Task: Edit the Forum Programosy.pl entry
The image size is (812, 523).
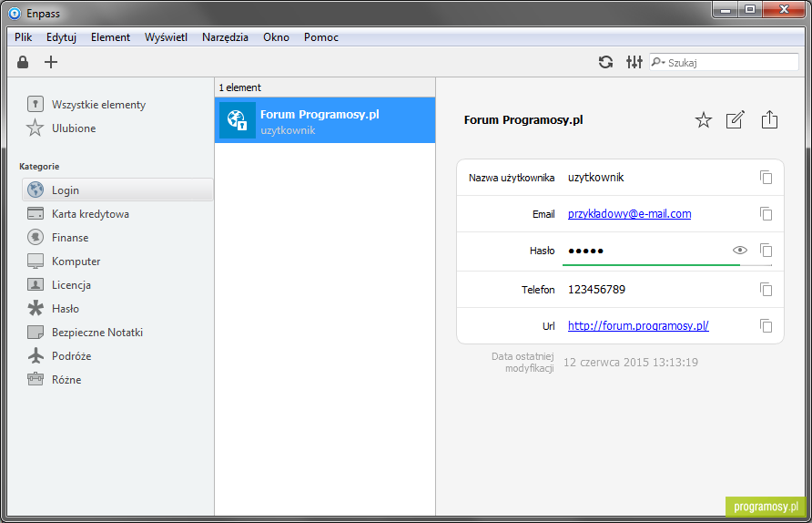Action: click(736, 119)
